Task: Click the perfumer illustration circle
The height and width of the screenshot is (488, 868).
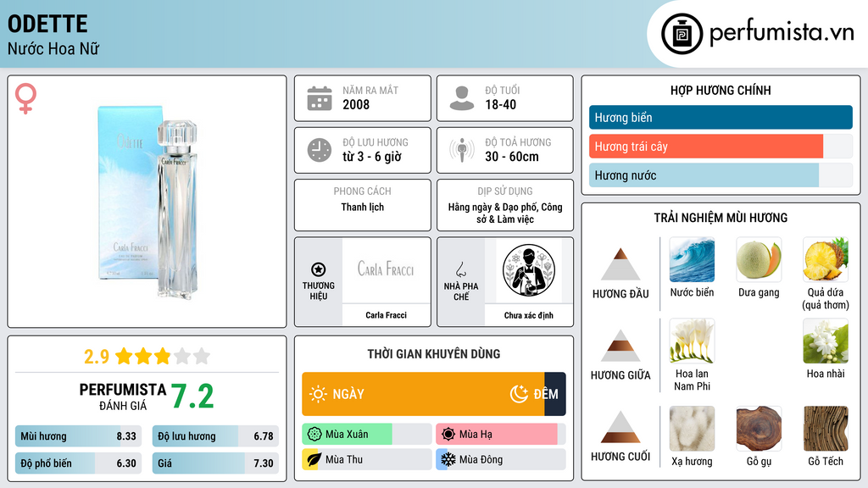Action: (x=529, y=270)
